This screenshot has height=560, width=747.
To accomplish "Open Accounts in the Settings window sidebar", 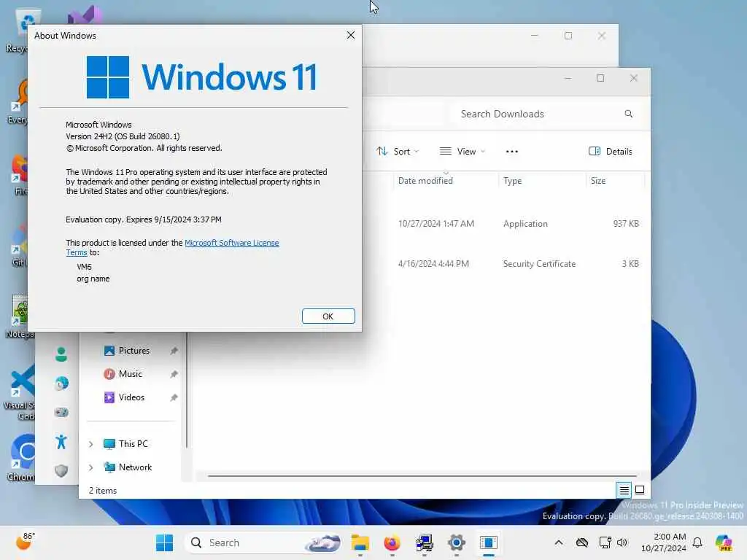I will point(61,354).
